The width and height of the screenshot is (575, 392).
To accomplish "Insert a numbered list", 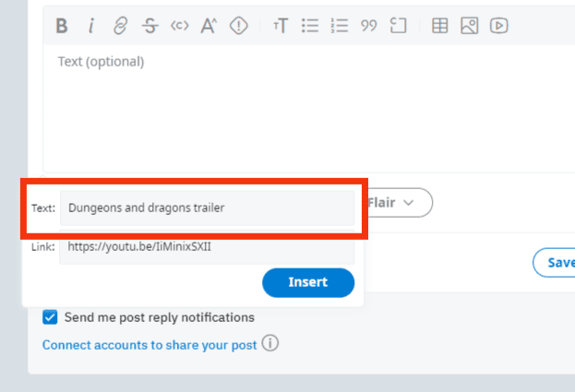I will (x=340, y=26).
